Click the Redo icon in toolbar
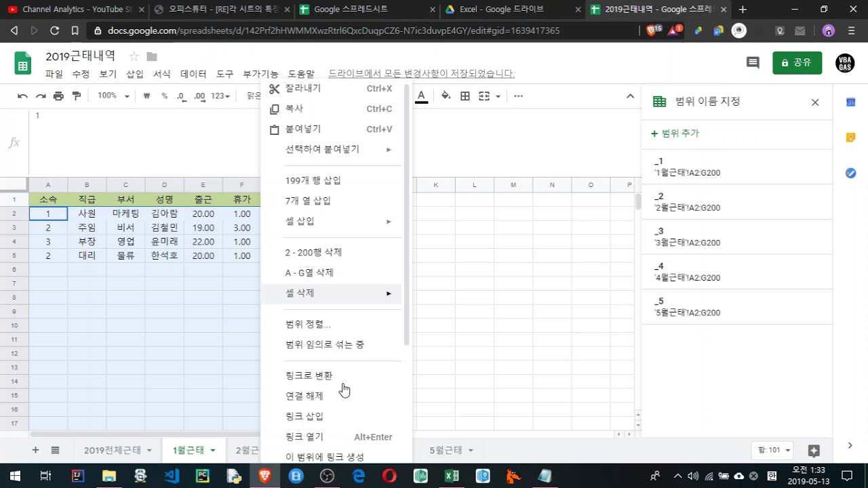This screenshot has width=868, height=488. pos(41,96)
